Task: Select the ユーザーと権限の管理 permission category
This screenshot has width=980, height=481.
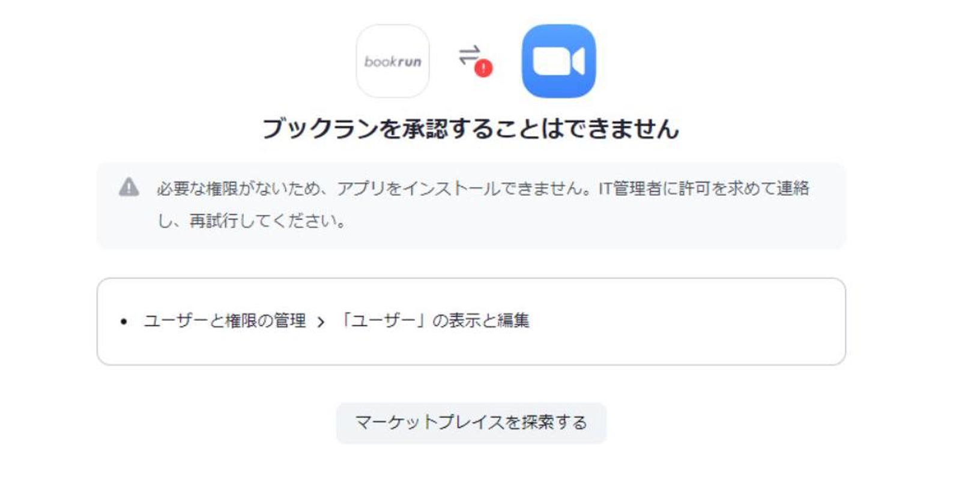Action: [225, 321]
